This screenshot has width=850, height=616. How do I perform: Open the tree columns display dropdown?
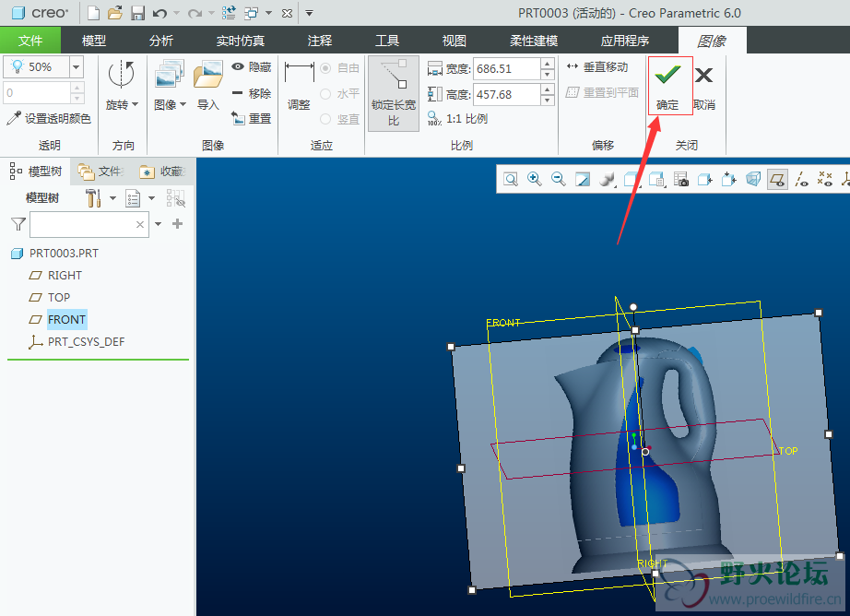click(x=152, y=198)
